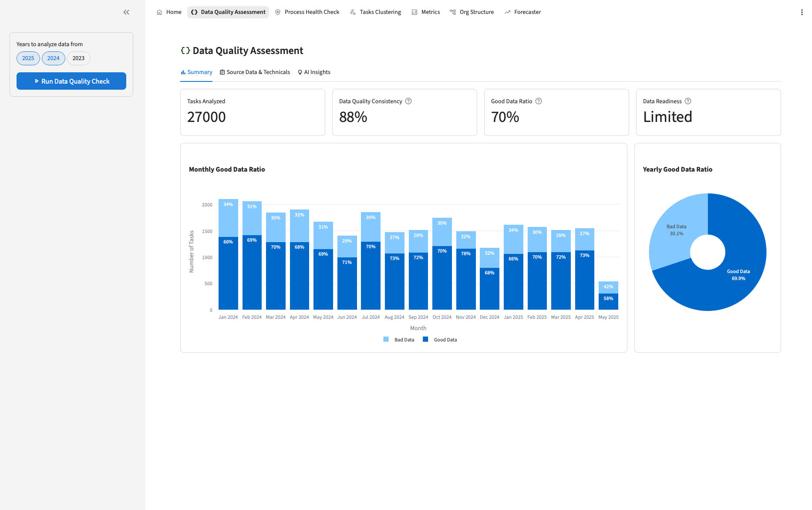Run Data Quality Check
The image size is (812, 510).
click(71, 81)
